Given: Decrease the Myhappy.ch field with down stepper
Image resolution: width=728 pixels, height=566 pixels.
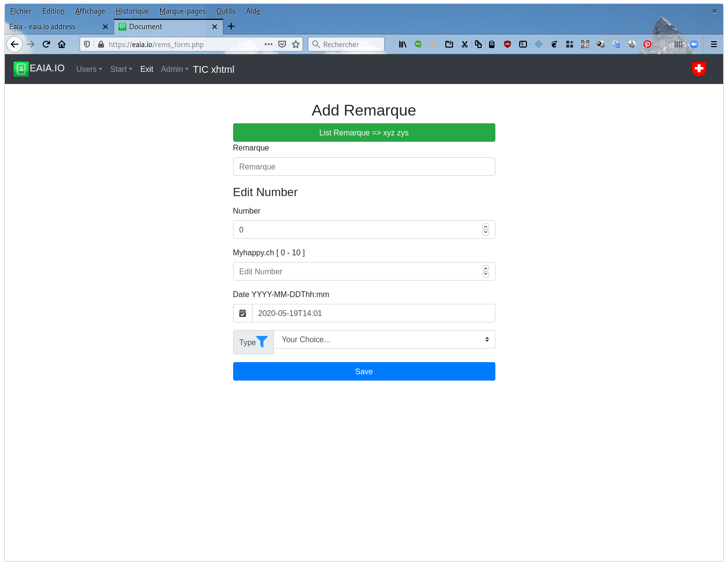Looking at the screenshot, I should click(485, 274).
